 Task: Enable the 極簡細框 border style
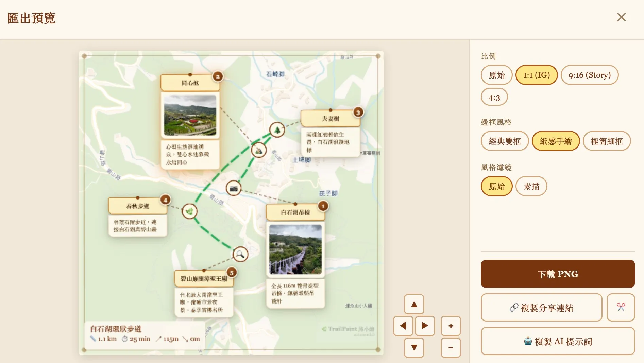[607, 141]
